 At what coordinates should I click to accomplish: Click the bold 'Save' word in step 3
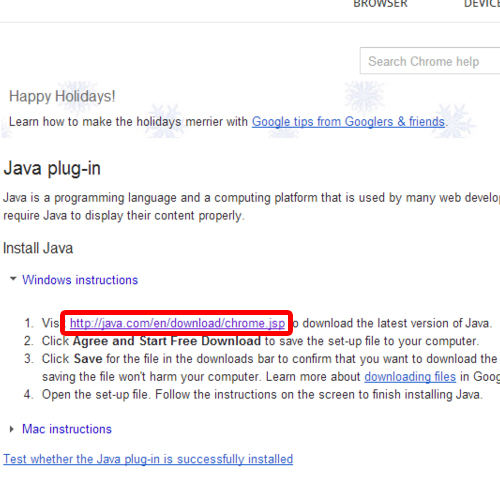tap(88, 359)
